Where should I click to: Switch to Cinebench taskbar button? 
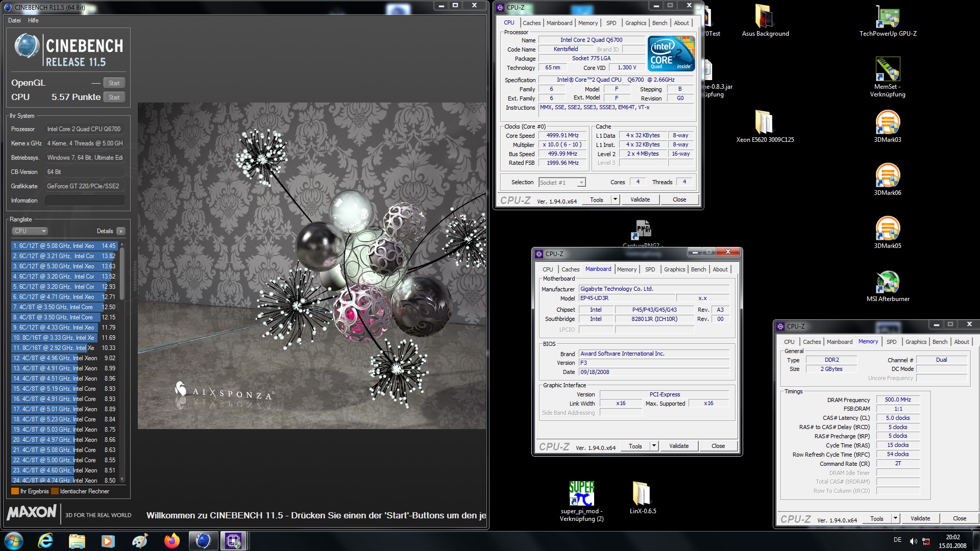click(x=203, y=541)
